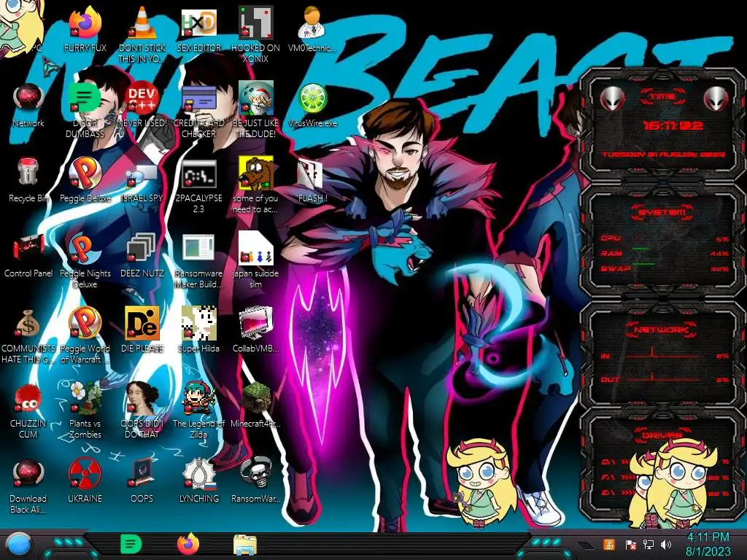Open the green document app in taskbar

point(131,544)
